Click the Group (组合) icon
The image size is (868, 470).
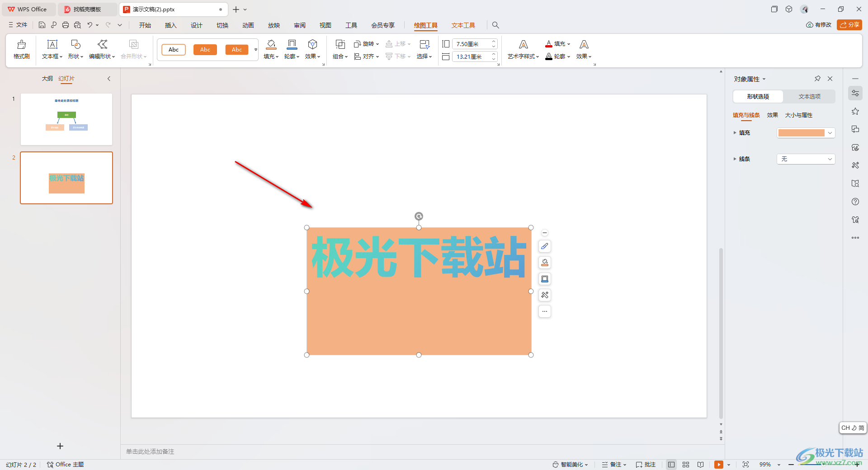click(340, 44)
